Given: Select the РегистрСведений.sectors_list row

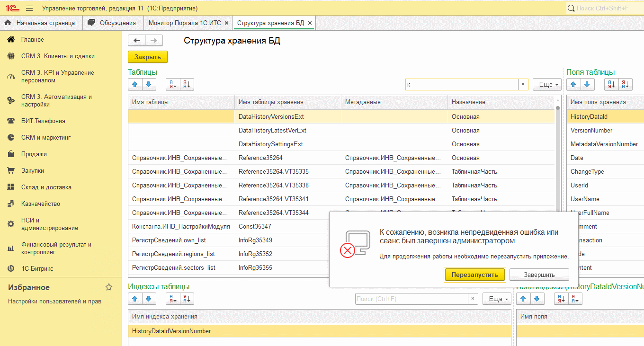Looking at the screenshot, I should pyautogui.click(x=229, y=267).
